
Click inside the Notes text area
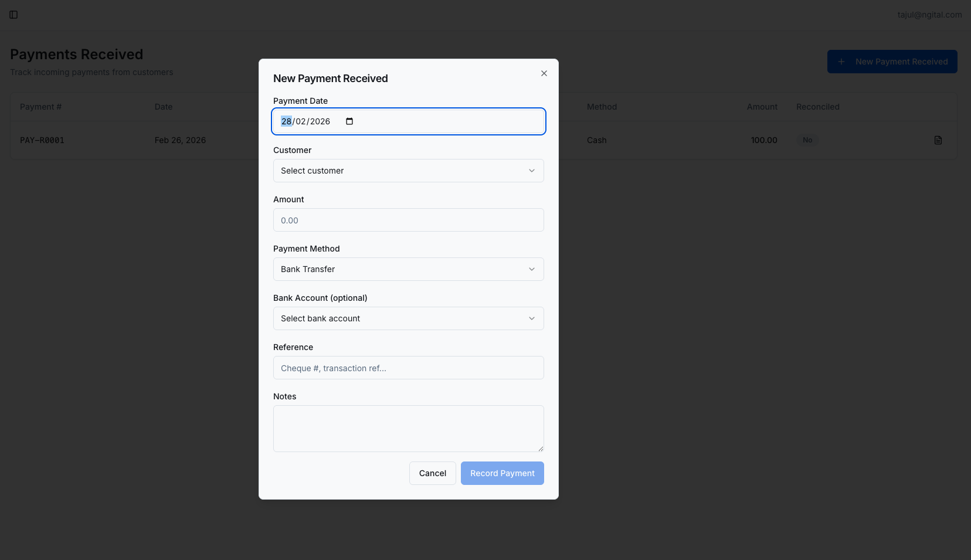tap(408, 428)
